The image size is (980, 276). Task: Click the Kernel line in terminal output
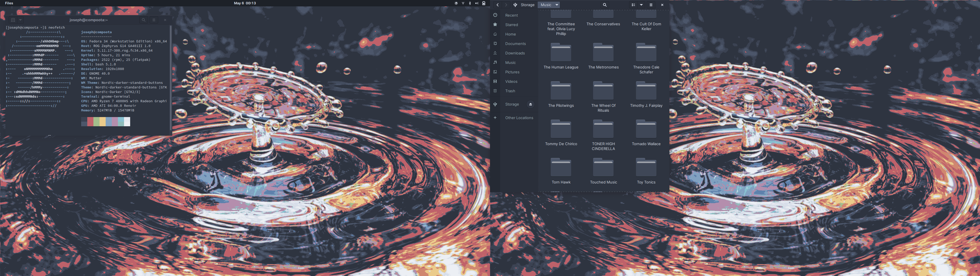coord(117,50)
